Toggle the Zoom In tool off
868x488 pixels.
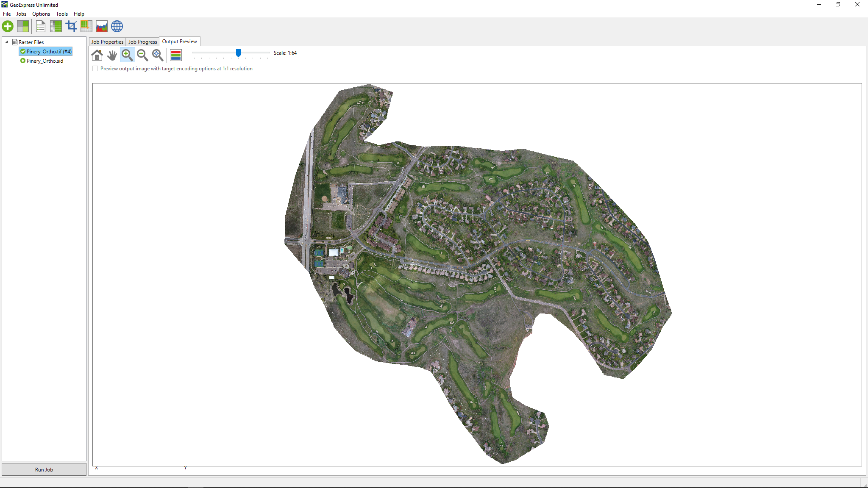(127, 55)
